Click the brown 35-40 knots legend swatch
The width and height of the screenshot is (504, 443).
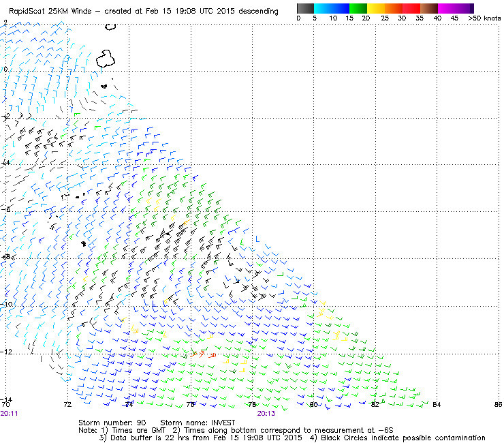coord(429,8)
